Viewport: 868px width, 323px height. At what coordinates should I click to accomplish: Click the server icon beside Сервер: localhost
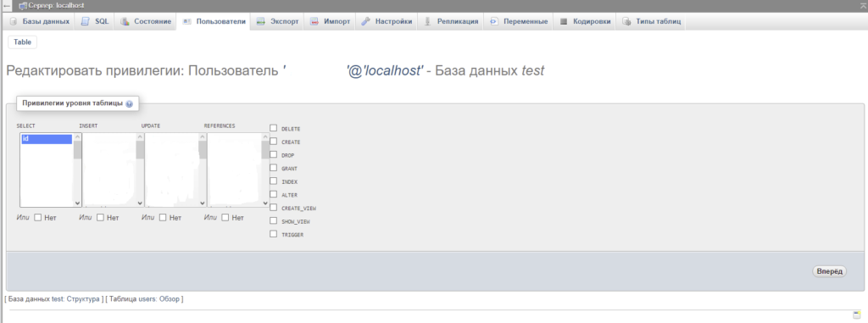23,6
